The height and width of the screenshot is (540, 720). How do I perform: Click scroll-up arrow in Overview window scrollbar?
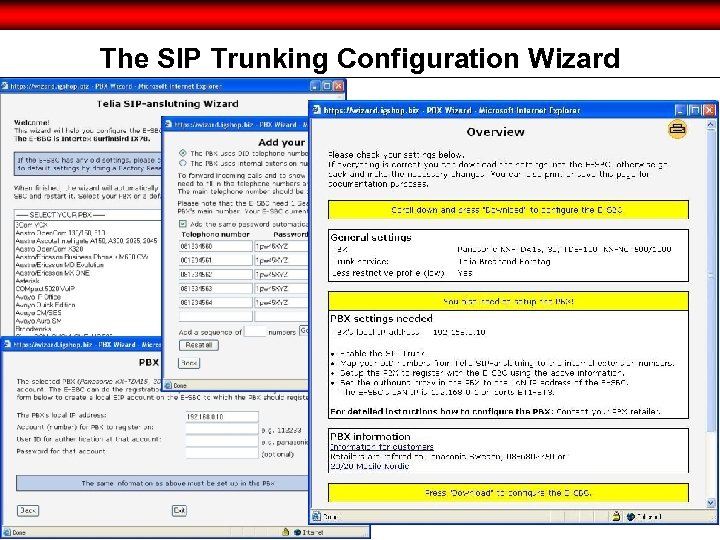pos(711,124)
